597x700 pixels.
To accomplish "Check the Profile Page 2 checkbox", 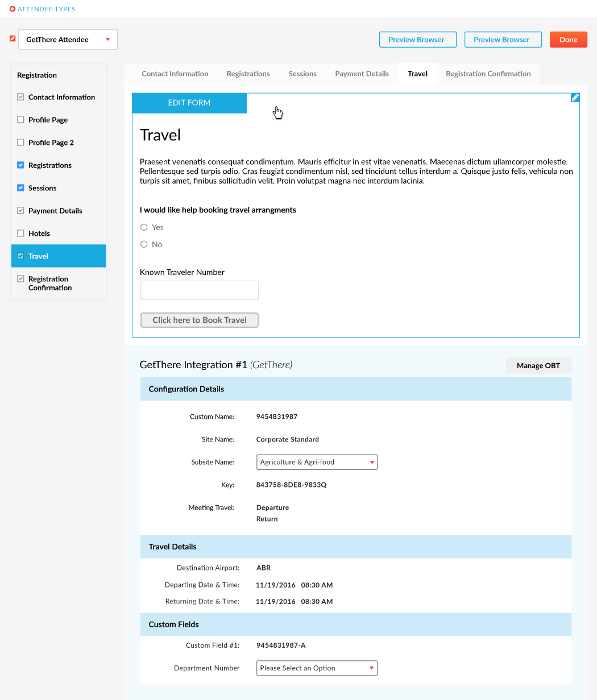I will (20, 143).
